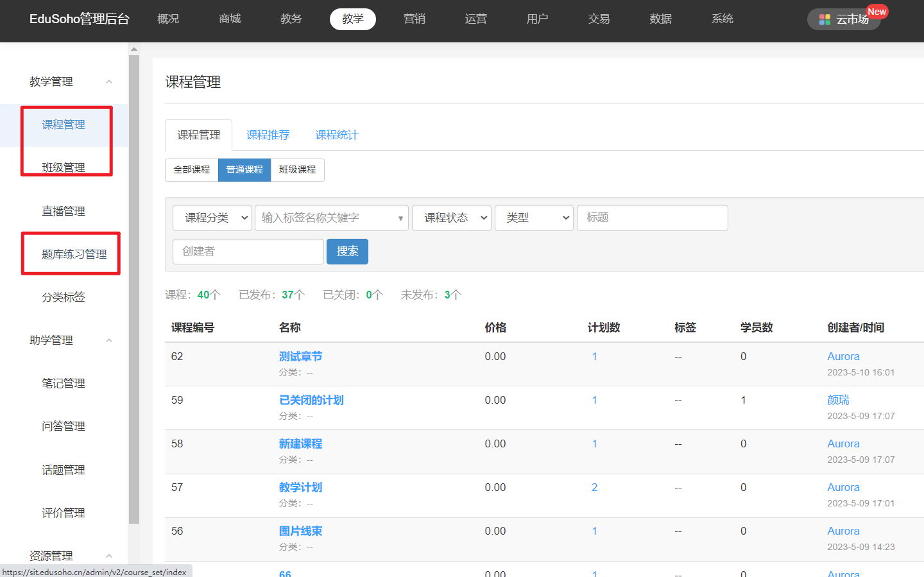This screenshot has width=924, height=577.
Task: Go to 班级管理 in the sidebar
Action: (64, 168)
